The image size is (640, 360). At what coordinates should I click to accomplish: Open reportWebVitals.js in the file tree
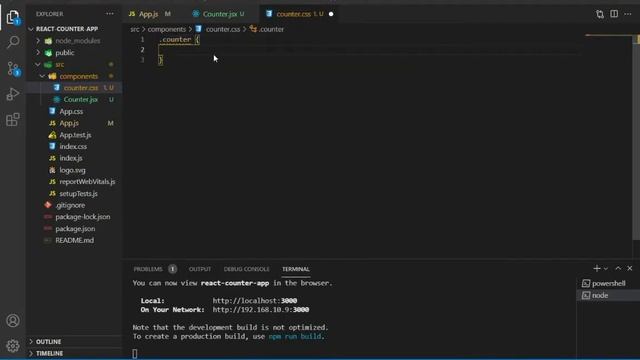tap(74, 182)
